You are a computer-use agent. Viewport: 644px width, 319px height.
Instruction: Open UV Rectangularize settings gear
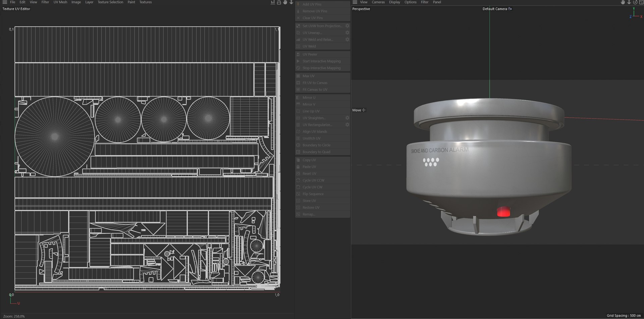[x=347, y=124]
